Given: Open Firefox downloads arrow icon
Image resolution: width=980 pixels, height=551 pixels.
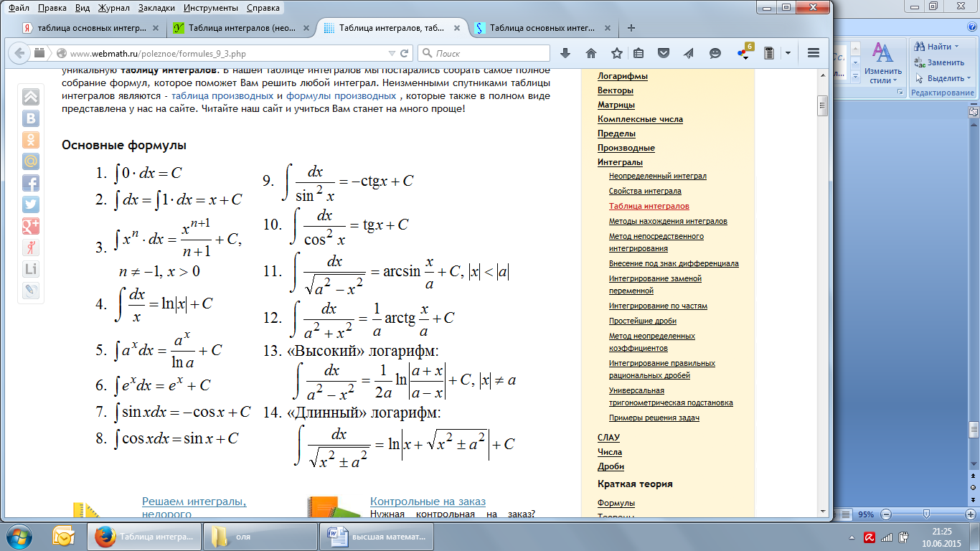Looking at the screenshot, I should (565, 53).
